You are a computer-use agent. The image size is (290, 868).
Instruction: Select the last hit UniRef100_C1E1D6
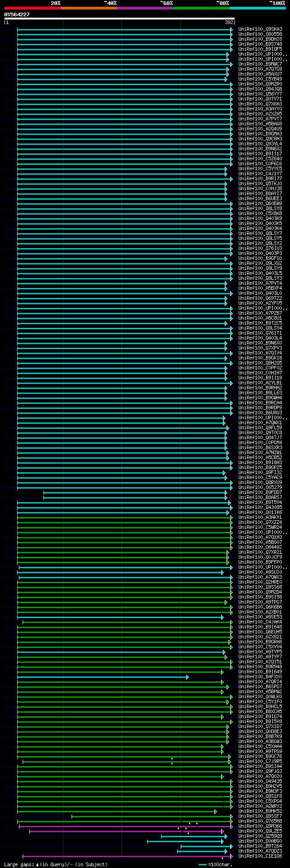click(260, 856)
